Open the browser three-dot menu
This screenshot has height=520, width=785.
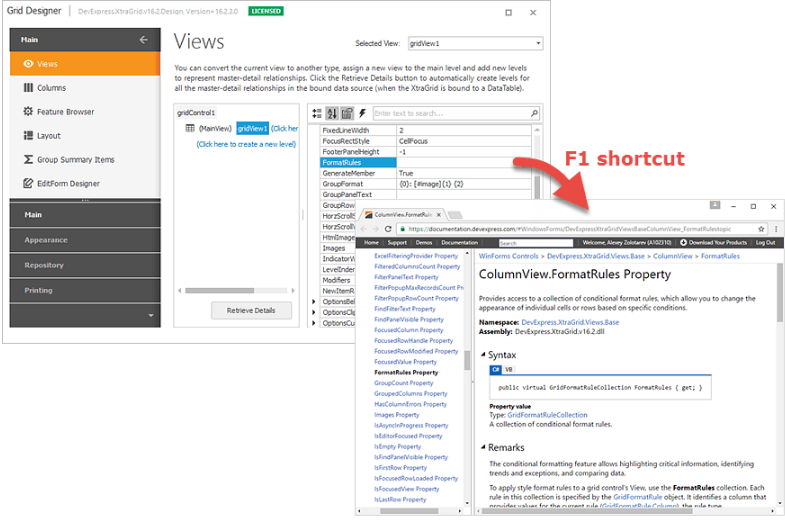click(x=776, y=229)
